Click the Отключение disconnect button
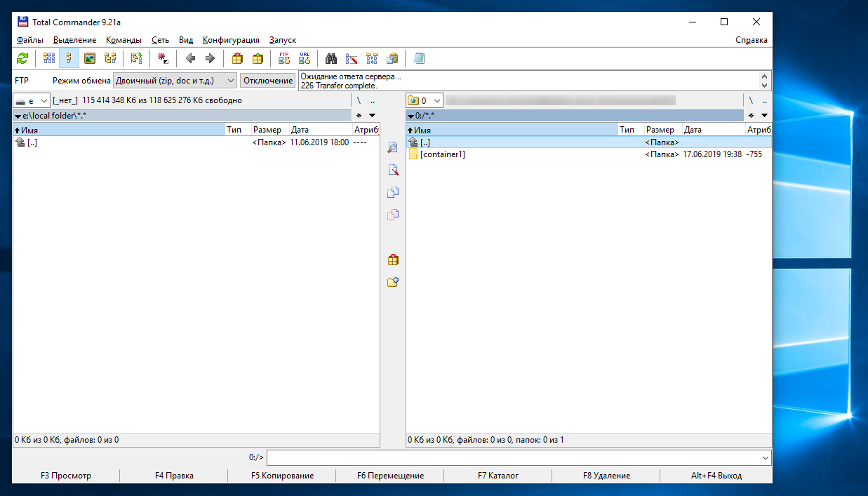The image size is (868, 496). pyautogui.click(x=267, y=81)
